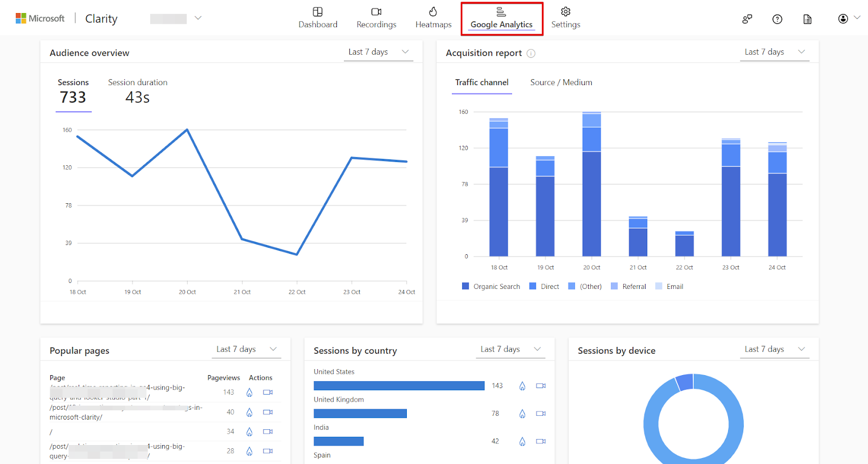Click the 24 Oct acquisition bar
The height and width of the screenshot is (464, 868).
click(x=777, y=199)
